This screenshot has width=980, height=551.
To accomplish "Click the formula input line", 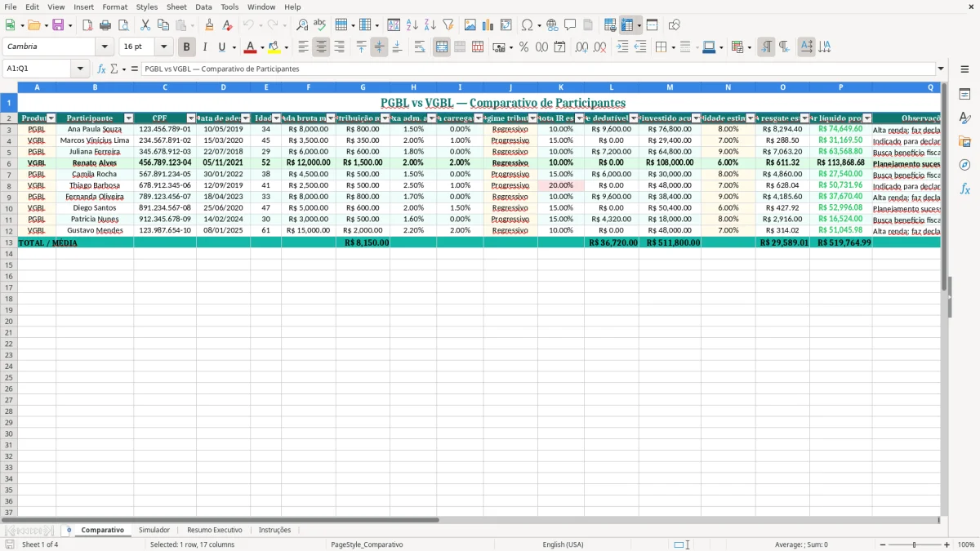I will click(x=538, y=69).
